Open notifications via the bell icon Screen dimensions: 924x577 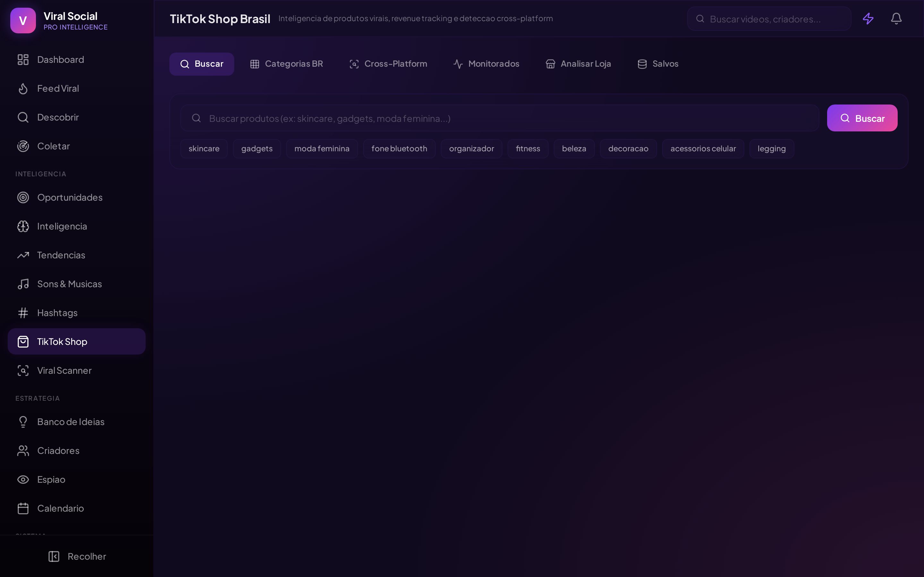896,18
